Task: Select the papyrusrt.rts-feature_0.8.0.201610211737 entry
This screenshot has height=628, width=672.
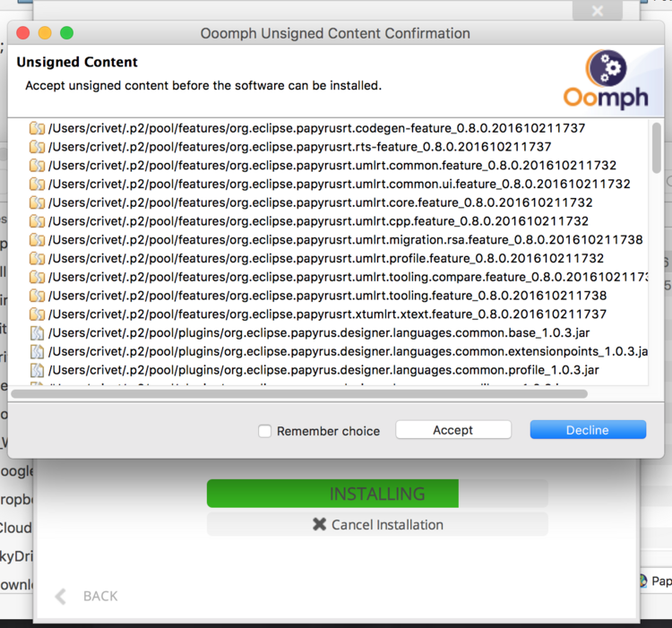Action: [x=299, y=147]
